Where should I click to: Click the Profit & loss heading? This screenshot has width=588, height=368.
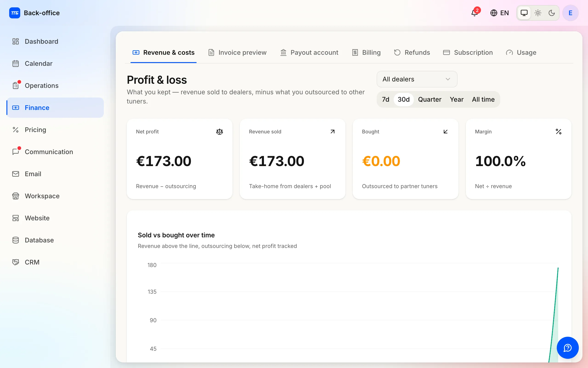click(x=157, y=80)
